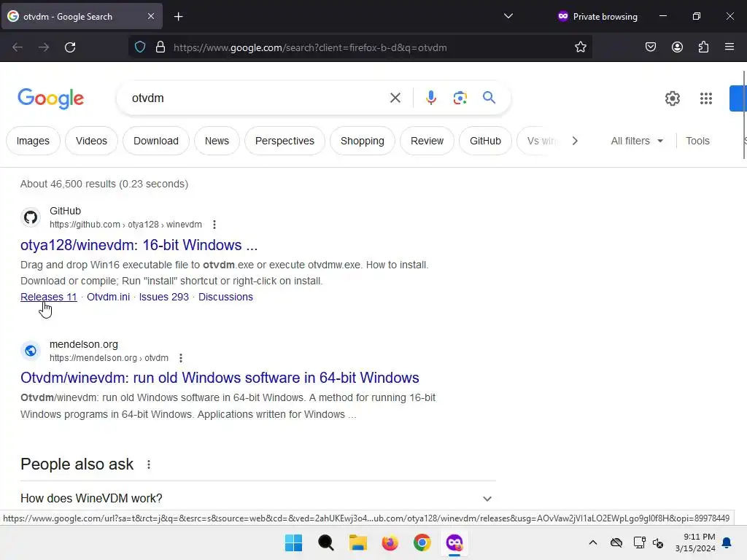Open Firefox from the taskbar
The image size is (747, 560).
click(x=390, y=542)
